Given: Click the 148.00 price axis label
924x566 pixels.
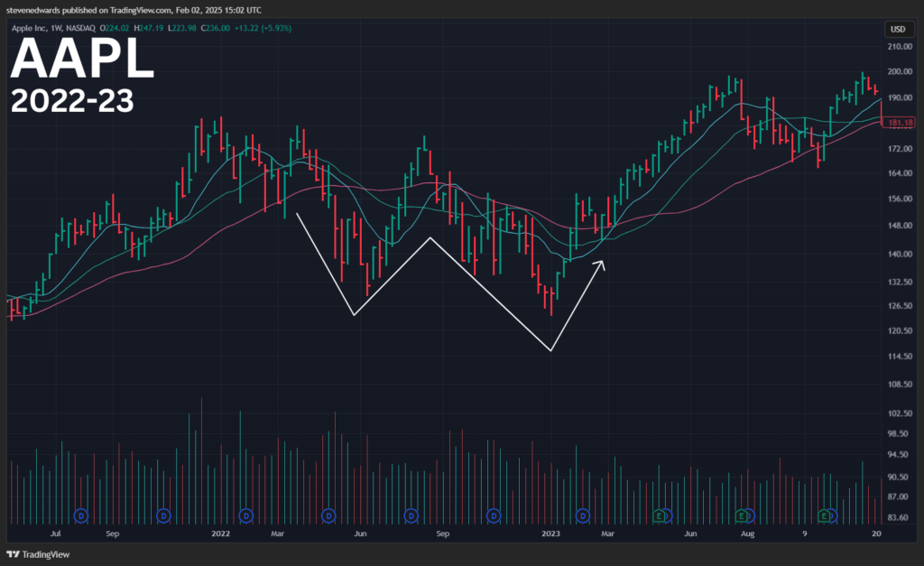Looking at the screenshot, I should [900, 225].
